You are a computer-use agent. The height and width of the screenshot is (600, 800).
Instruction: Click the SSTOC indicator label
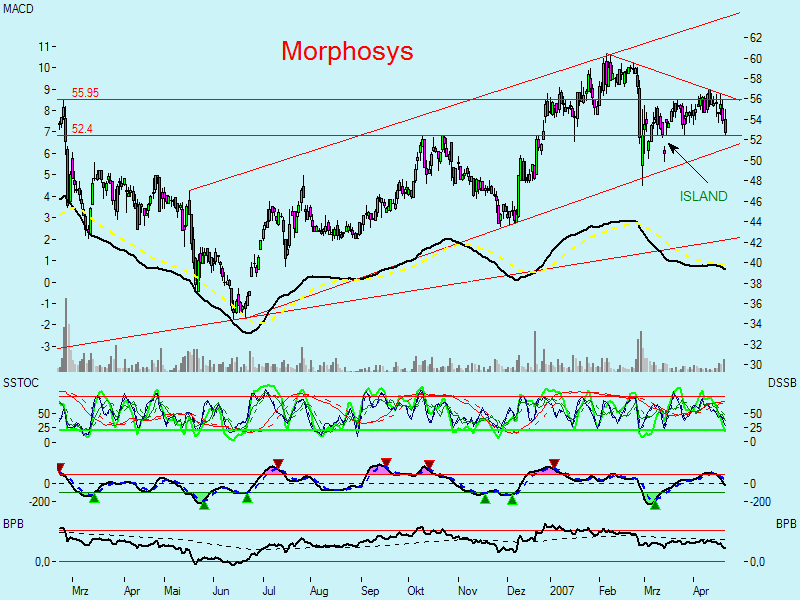point(21,383)
